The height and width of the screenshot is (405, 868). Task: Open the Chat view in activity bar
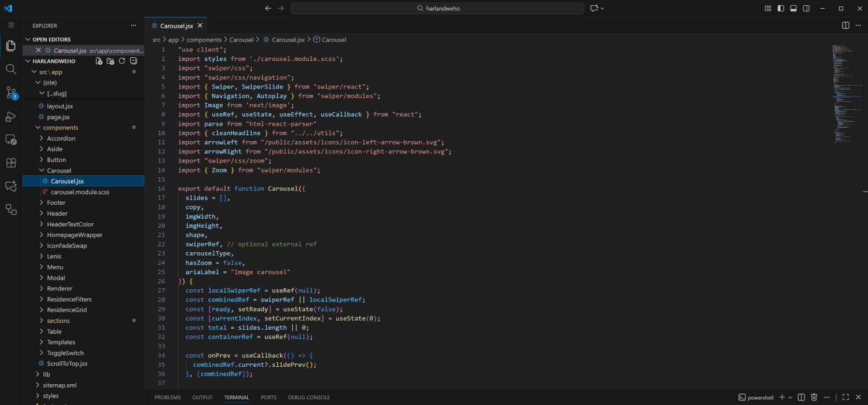(11, 186)
